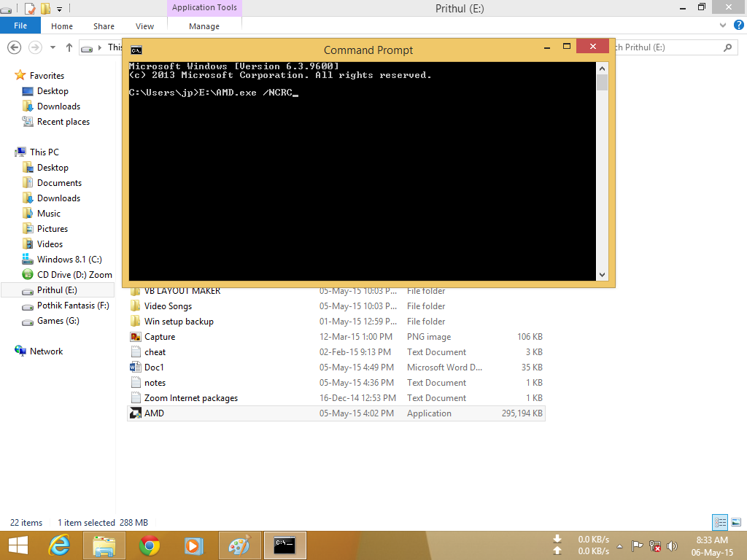Open the Command Prompt system menu icon

tap(136, 50)
